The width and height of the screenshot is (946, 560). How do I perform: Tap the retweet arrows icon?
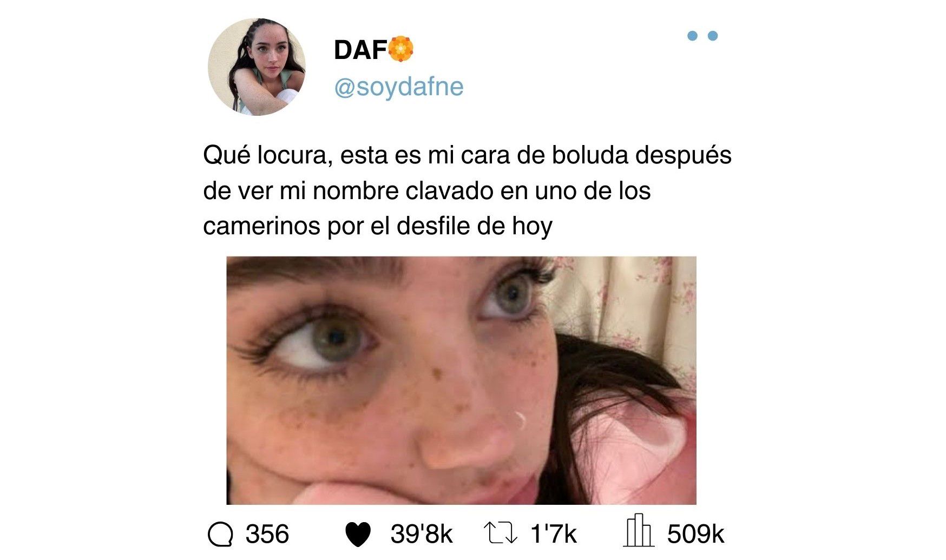coord(500,533)
